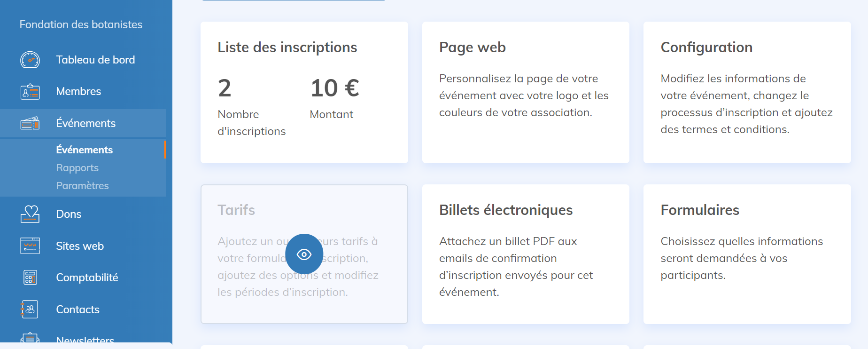Viewport: 868px width, 349px height.
Task: Click the Sites web browser icon
Action: (x=30, y=246)
